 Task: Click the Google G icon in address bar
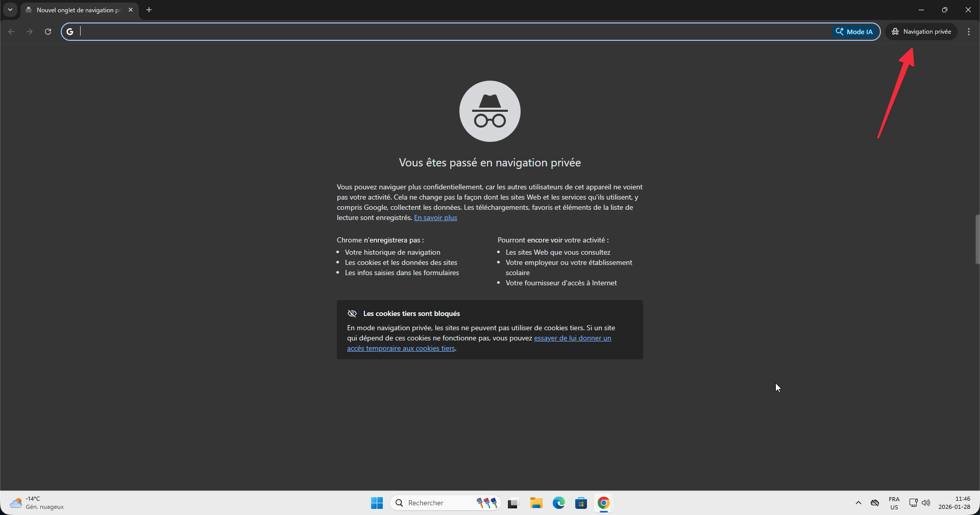[70, 32]
